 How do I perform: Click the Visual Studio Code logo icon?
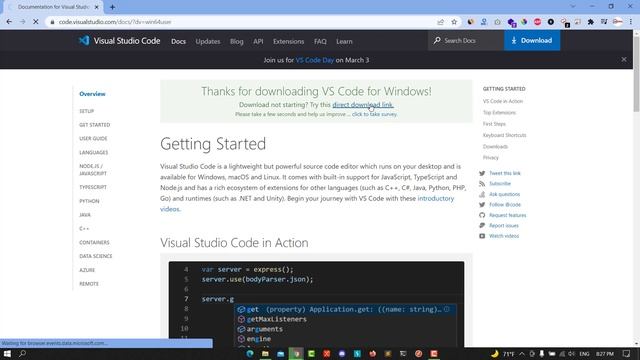point(84,40)
